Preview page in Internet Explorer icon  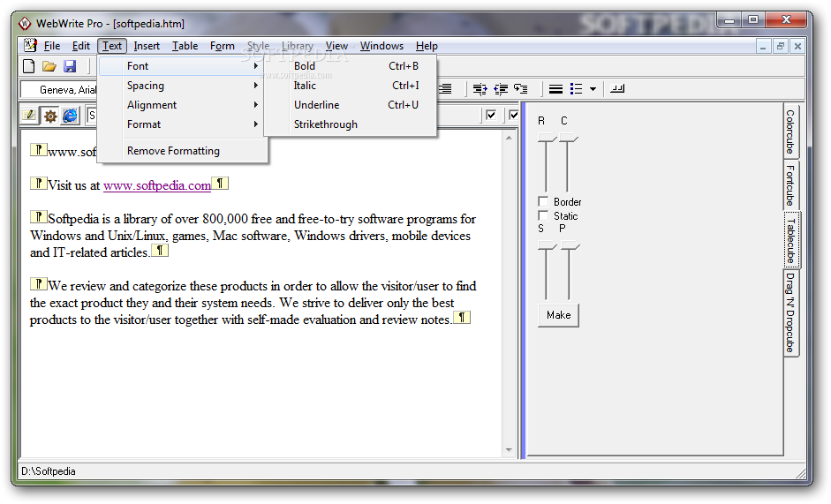point(70,116)
